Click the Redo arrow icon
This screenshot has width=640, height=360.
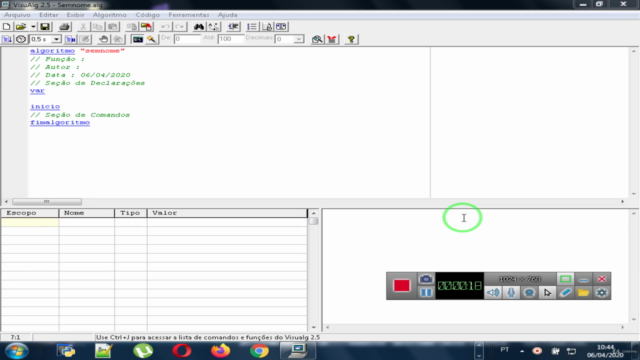pos(180,27)
